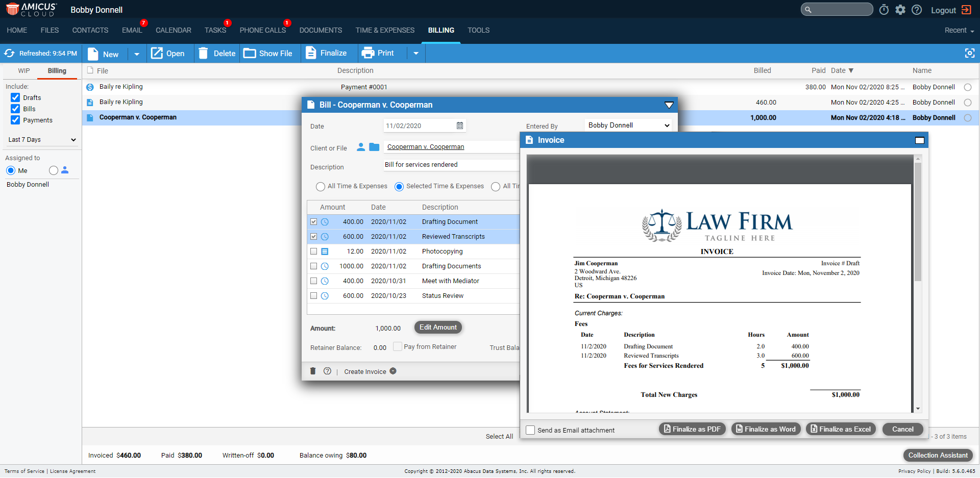980x478 pixels.
Task: Cancel the Invoice preview
Action: (902, 429)
